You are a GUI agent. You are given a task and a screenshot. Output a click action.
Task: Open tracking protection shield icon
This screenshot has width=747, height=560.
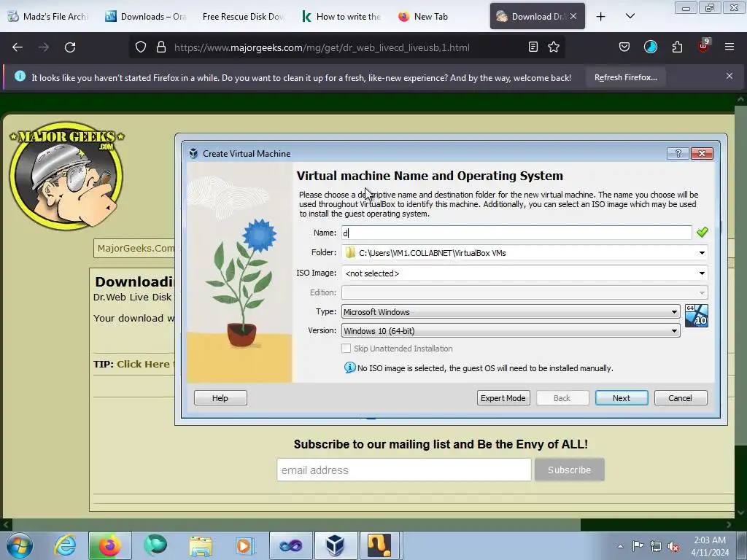[141, 47]
